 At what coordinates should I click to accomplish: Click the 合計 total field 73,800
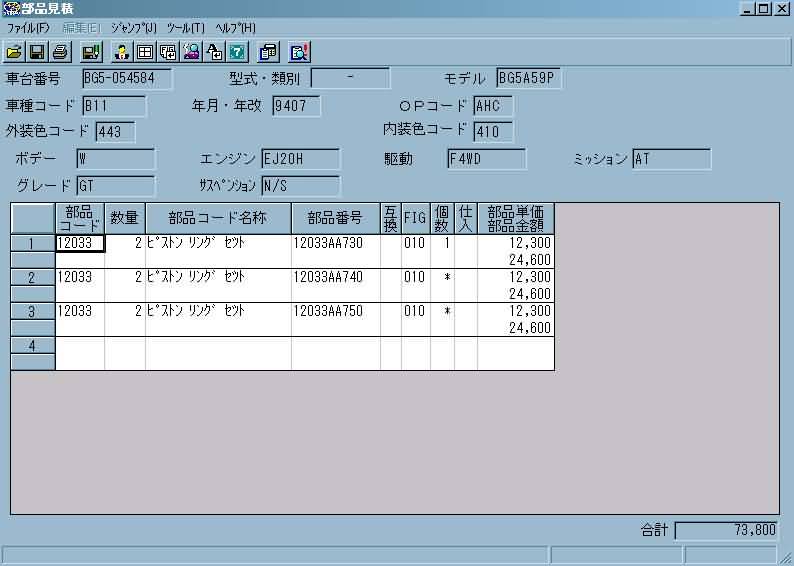[727, 531]
